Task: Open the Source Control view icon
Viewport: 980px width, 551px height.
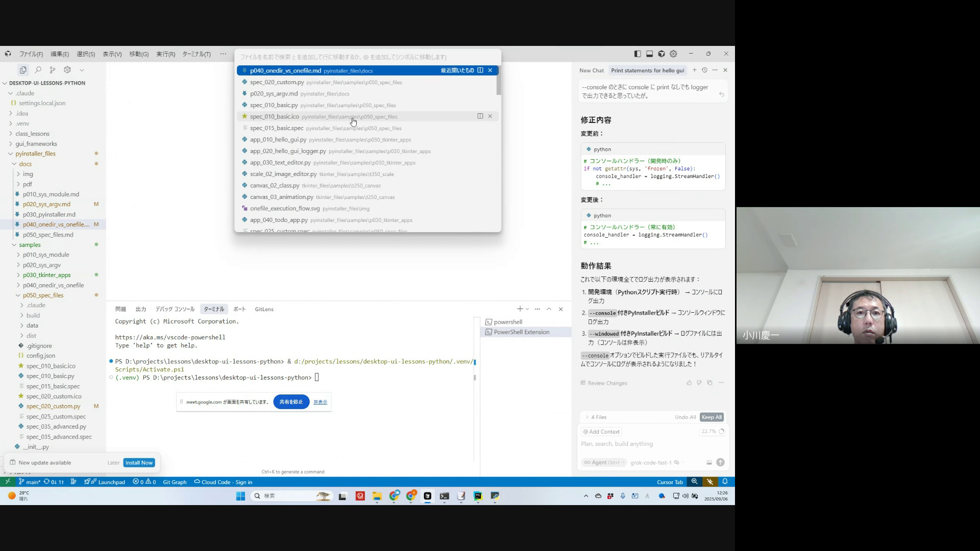Action: [53, 70]
